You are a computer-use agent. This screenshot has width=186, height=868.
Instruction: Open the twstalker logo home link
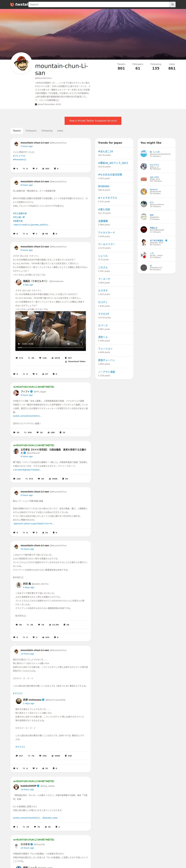19,4
